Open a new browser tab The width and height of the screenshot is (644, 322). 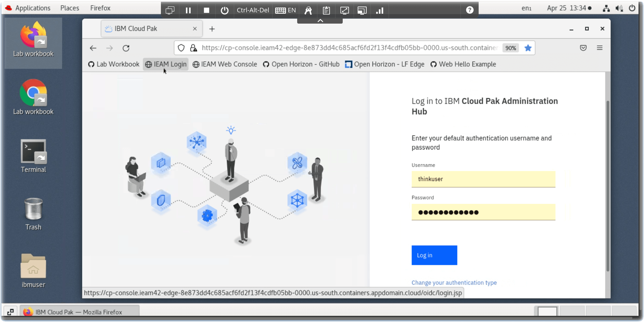click(212, 29)
